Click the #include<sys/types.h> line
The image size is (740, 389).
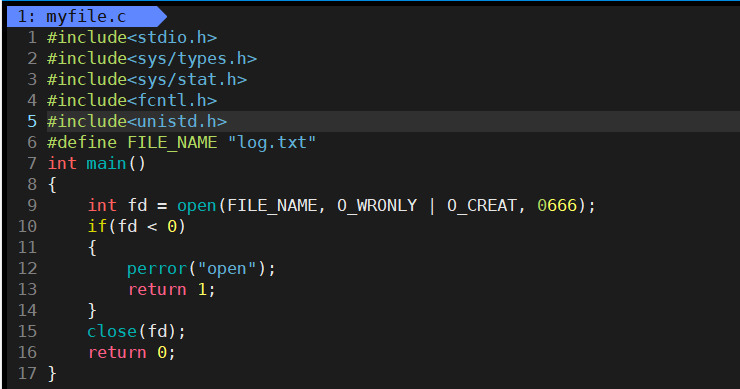[x=152, y=59]
